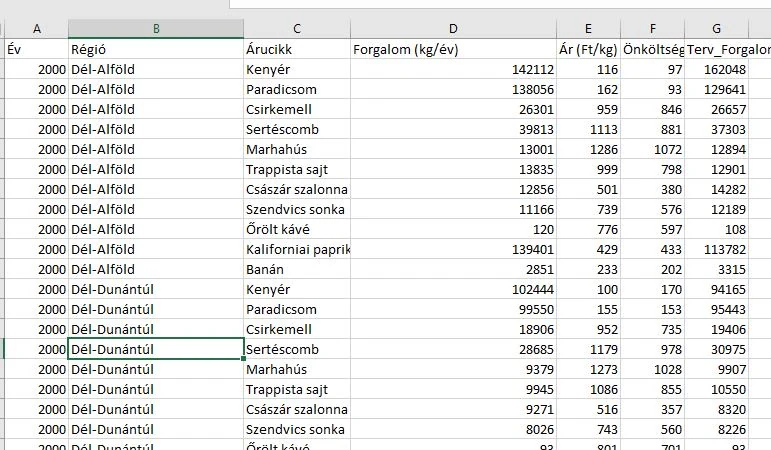Select the Dél-Alföld 'Paradicsom' cell
This screenshot has height=450, width=771.
pyautogui.click(x=297, y=90)
